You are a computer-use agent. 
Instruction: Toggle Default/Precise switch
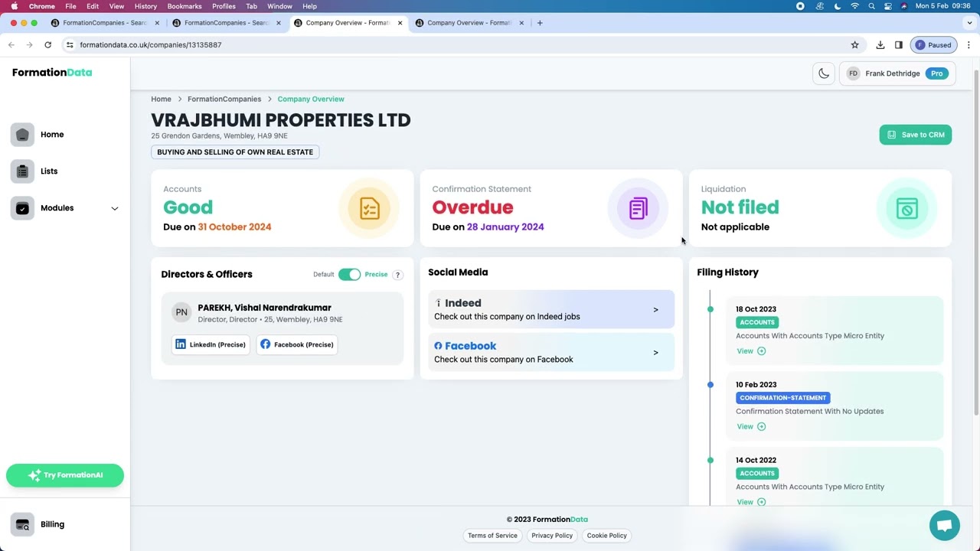(349, 275)
